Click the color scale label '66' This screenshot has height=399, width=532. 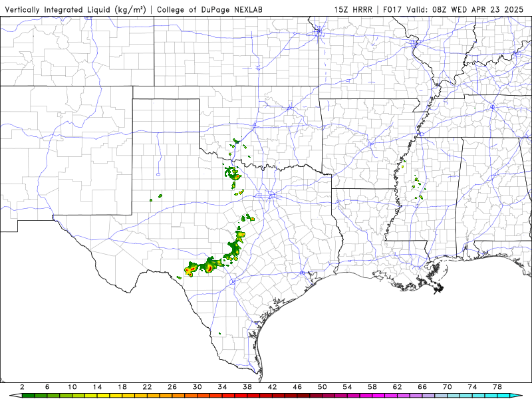tap(422, 387)
